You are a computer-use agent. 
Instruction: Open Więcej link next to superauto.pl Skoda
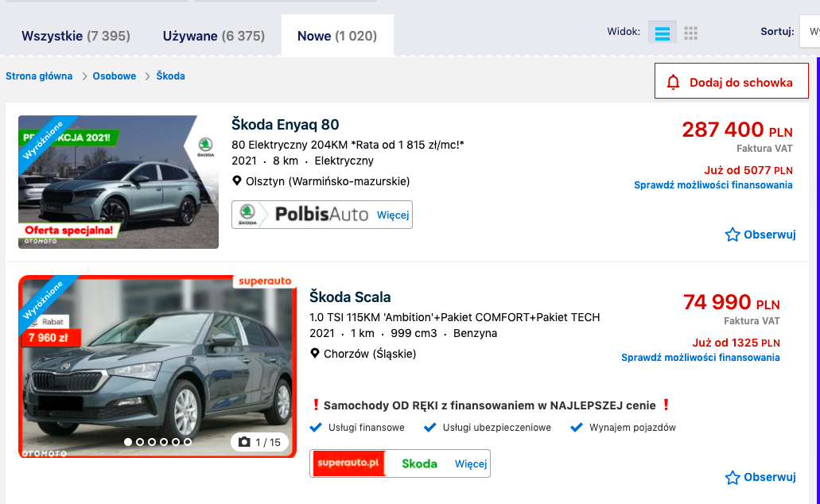pos(471,463)
